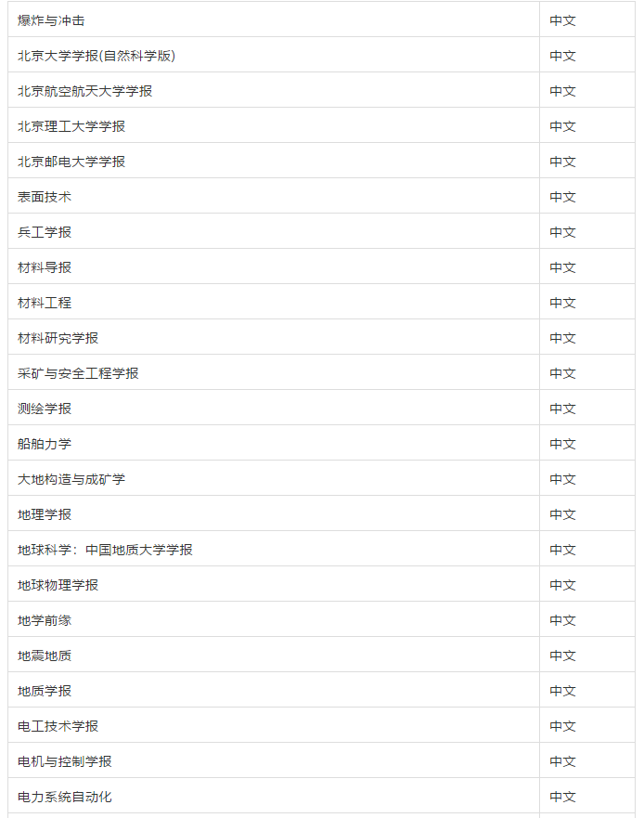The height and width of the screenshot is (818, 644).
Task: Select the 表面技术 journal cell
Action: coord(274,197)
